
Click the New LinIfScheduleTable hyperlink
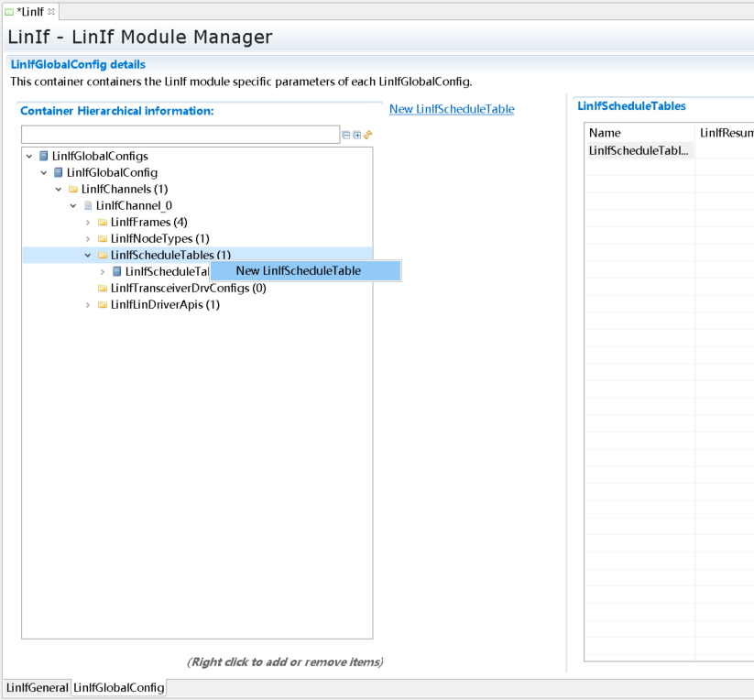[452, 109]
